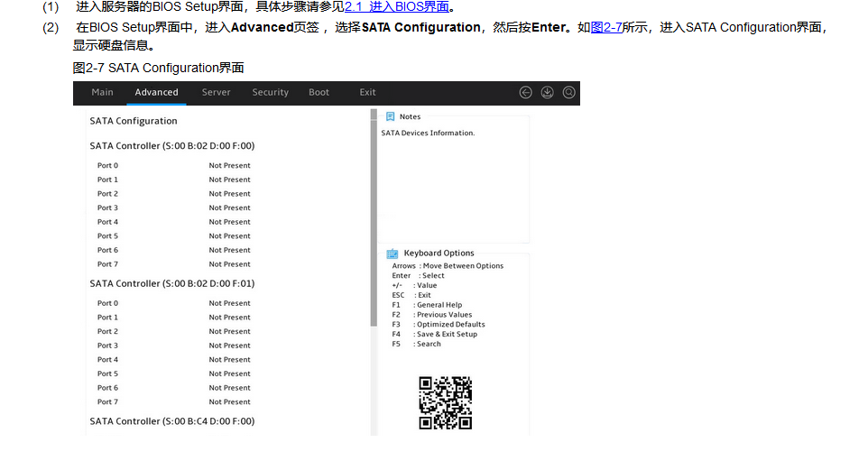Click the 'F1 : General Help' line
This screenshot has width=868, height=452.
[x=427, y=305]
